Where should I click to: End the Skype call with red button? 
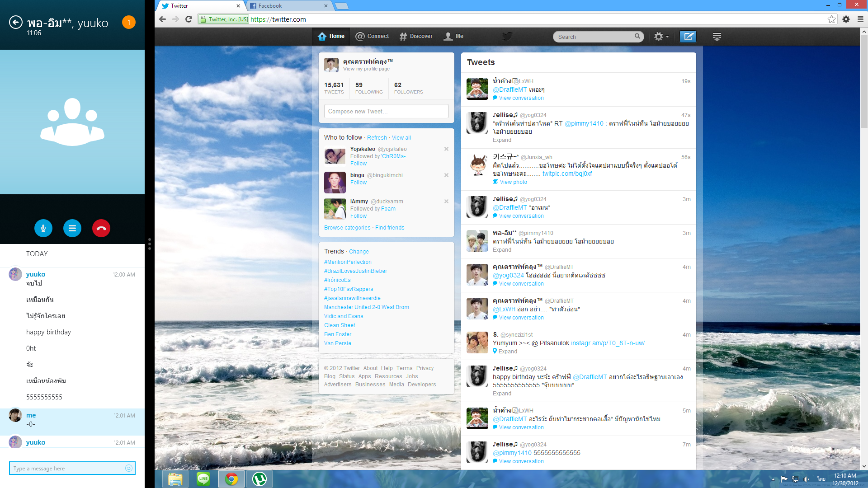(101, 228)
